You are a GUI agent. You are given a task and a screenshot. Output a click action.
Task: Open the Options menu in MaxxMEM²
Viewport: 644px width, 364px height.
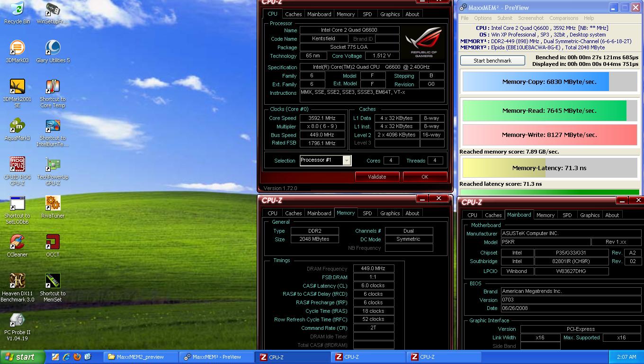click(x=483, y=18)
